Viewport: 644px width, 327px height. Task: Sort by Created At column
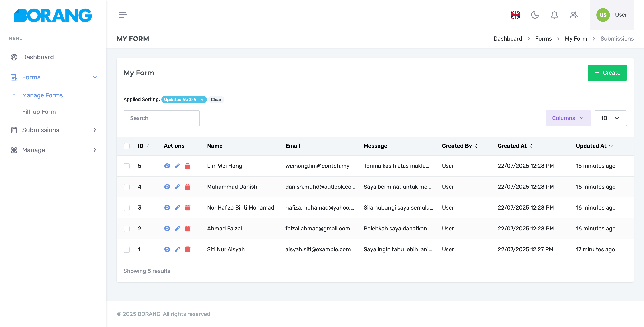(x=515, y=146)
